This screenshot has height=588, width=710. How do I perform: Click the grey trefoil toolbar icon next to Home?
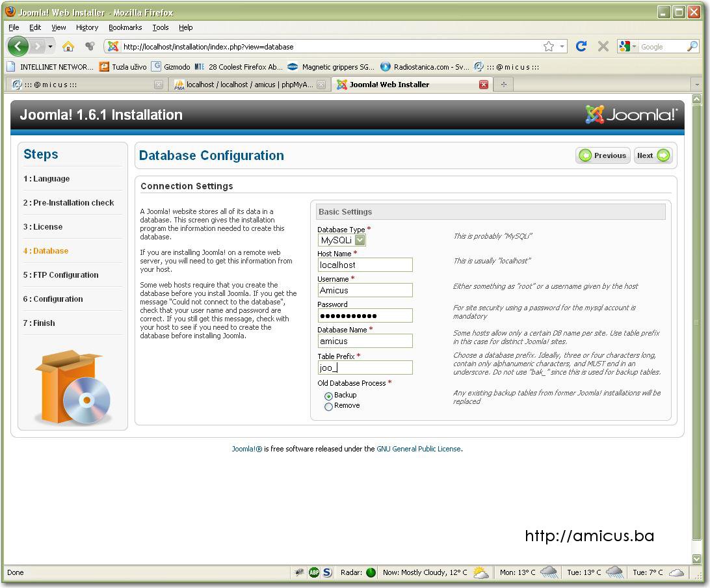(x=90, y=46)
